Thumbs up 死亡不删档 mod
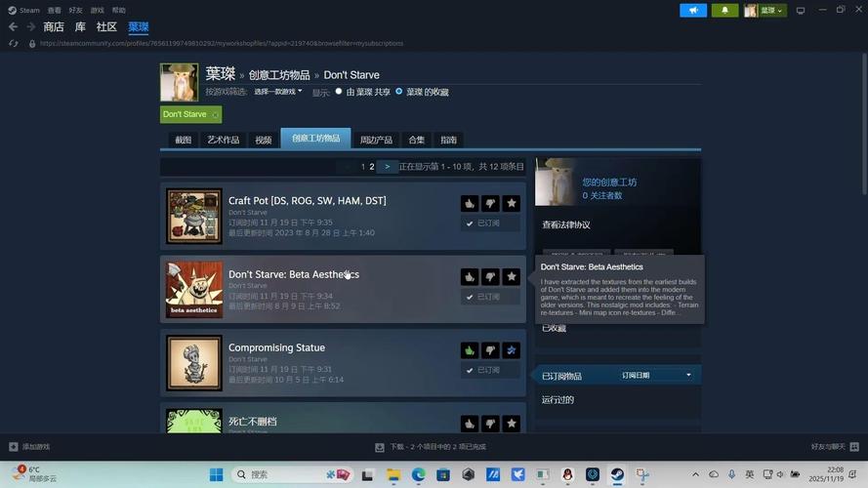This screenshot has width=868, height=488. tap(470, 424)
